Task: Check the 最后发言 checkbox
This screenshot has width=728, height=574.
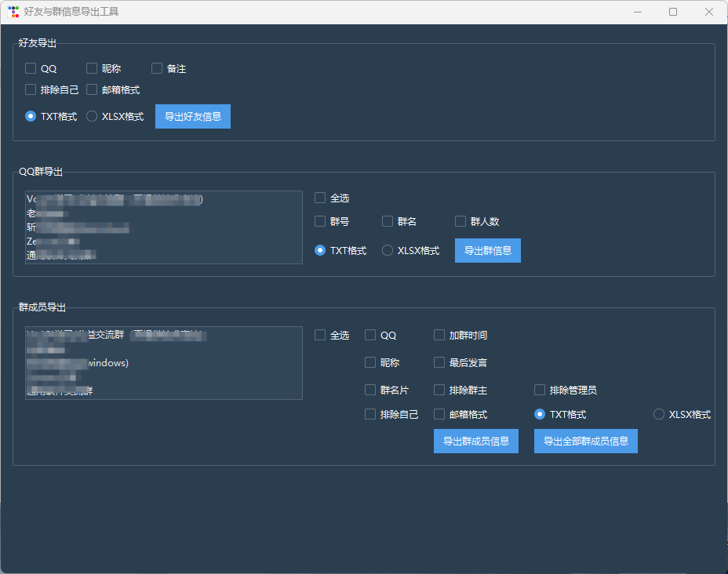Action: [439, 362]
